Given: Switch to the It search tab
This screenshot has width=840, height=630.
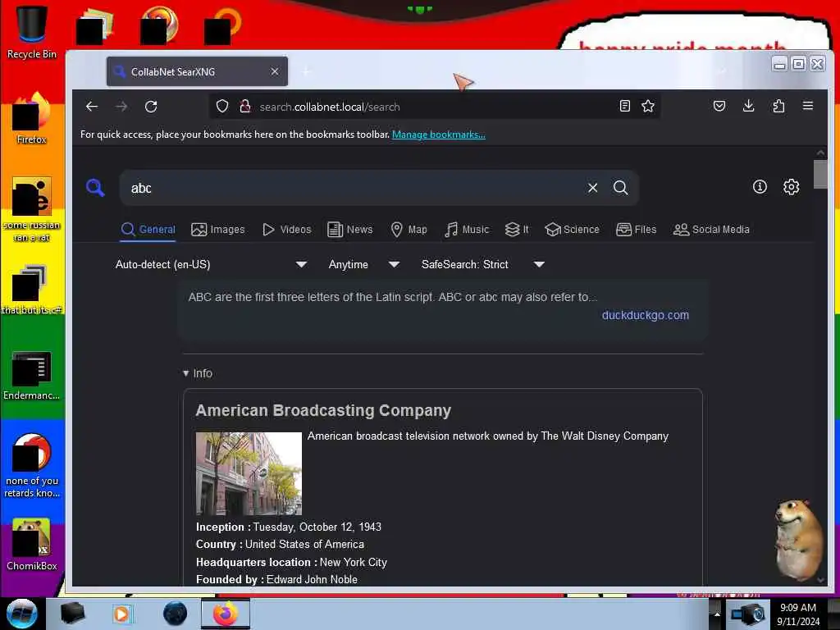Looking at the screenshot, I should click(517, 230).
